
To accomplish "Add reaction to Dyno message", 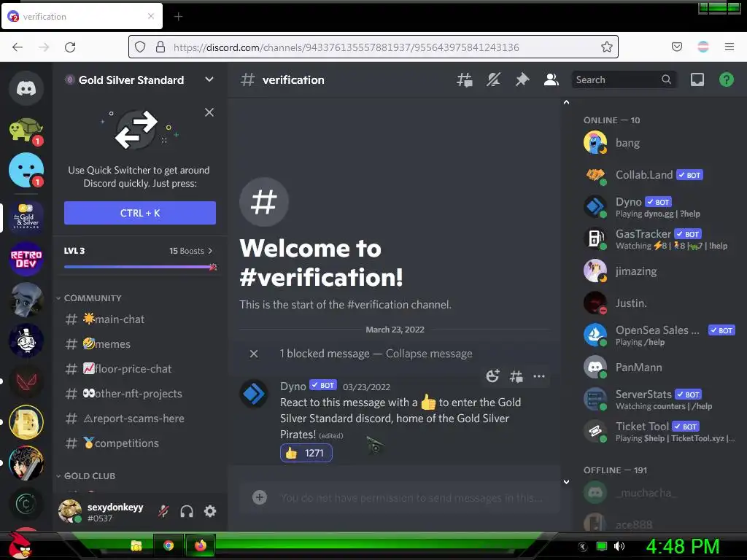I will click(492, 377).
